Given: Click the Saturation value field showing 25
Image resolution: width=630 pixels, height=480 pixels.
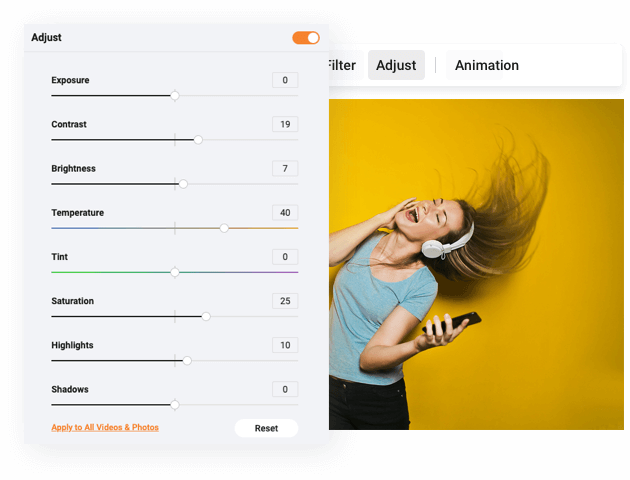Looking at the screenshot, I should pos(285,301).
